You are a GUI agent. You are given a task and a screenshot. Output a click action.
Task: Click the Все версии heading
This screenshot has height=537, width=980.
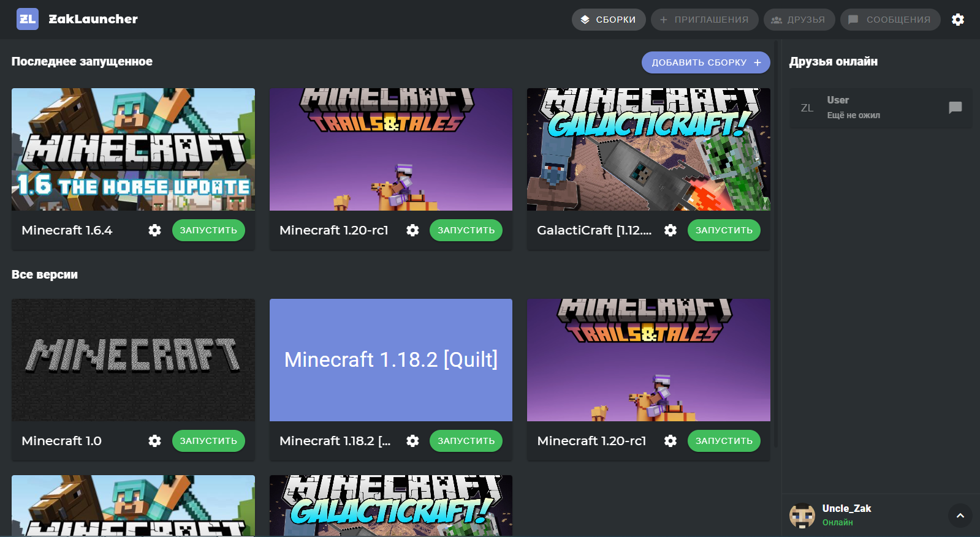click(x=45, y=274)
